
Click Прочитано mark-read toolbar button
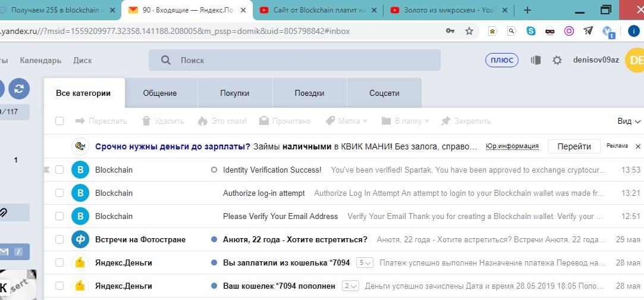pos(285,121)
